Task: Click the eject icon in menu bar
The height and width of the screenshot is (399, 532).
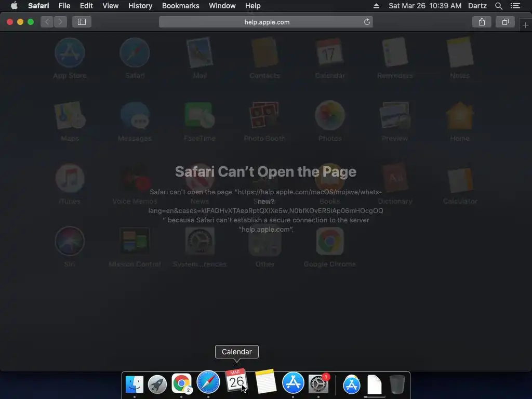Action: [376, 6]
